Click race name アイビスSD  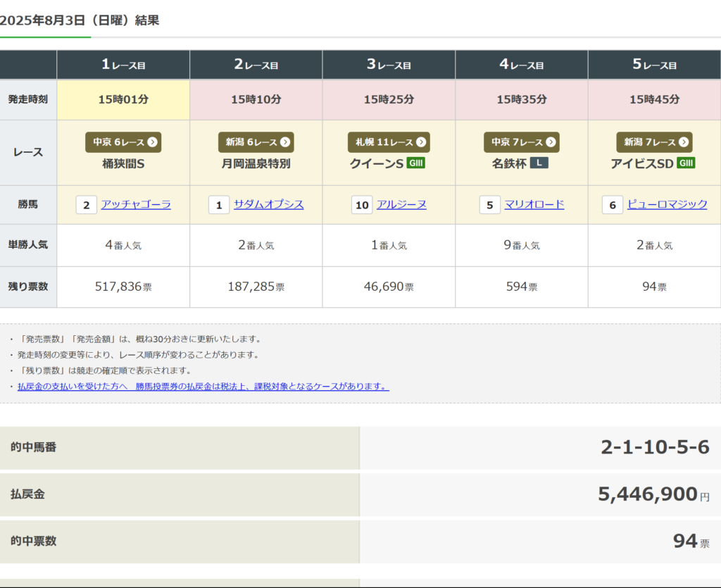click(642, 163)
